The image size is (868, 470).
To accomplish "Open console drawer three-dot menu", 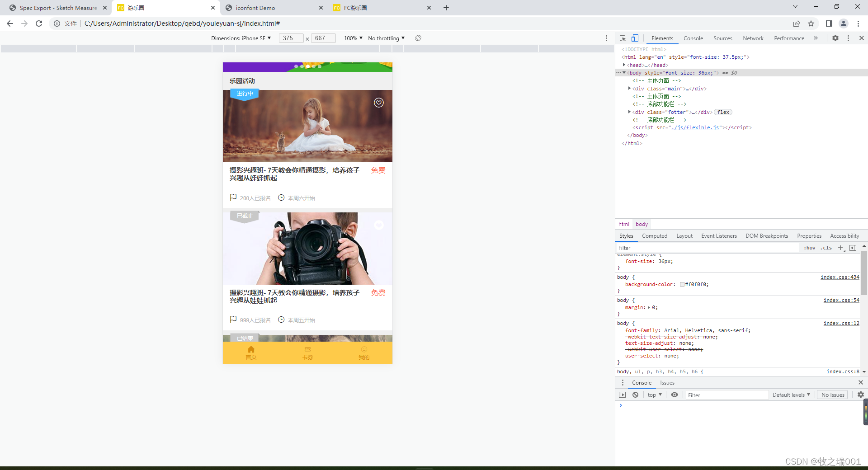I will [x=623, y=383].
